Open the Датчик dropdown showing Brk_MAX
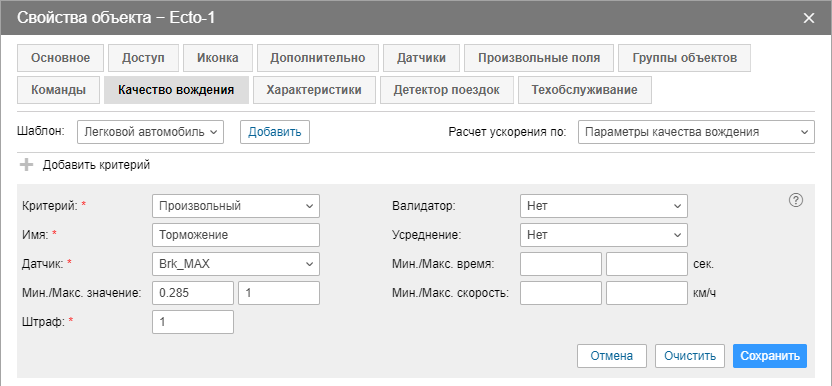Image resolution: width=832 pixels, height=386 pixels. click(236, 264)
